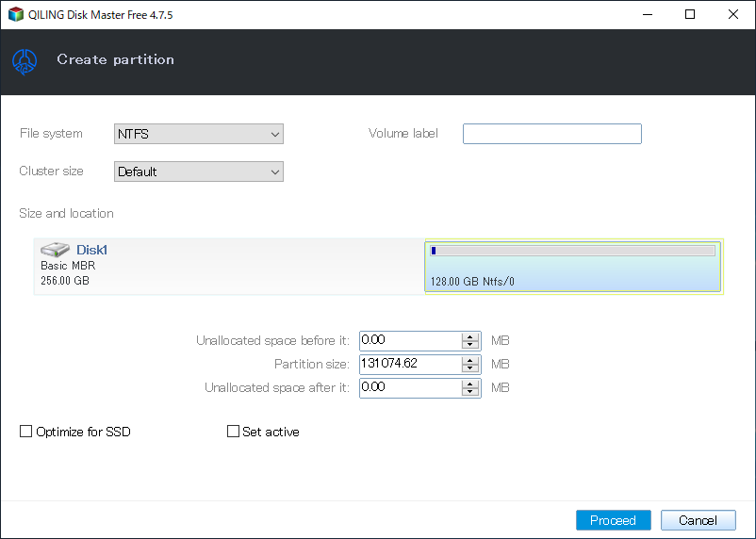This screenshot has width=756, height=539.
Task: Minimize the QILING Disk Master window
Action: tap(648, 14)
